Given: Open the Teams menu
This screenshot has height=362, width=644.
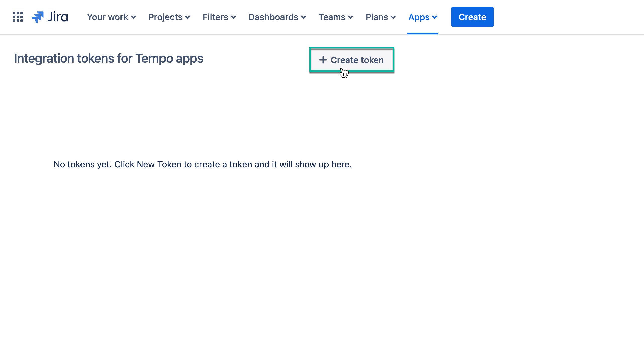Looking at the screenshot, I should [336, 17].
